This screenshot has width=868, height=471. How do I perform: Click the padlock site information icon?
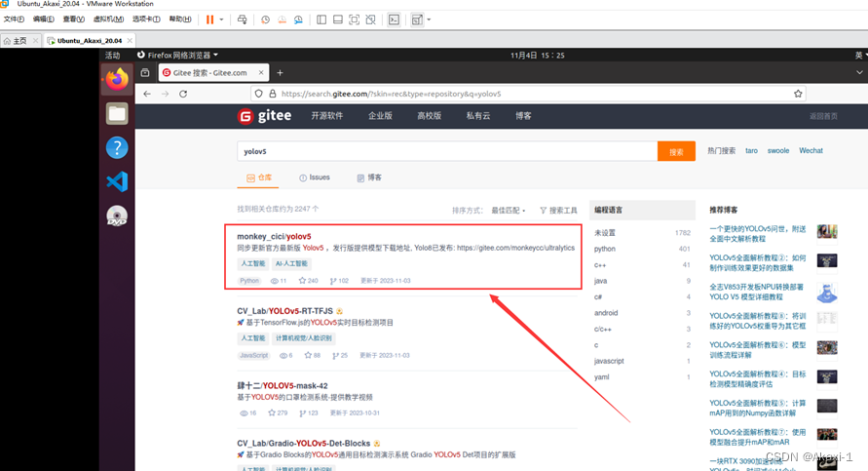[x=273, y=94]
